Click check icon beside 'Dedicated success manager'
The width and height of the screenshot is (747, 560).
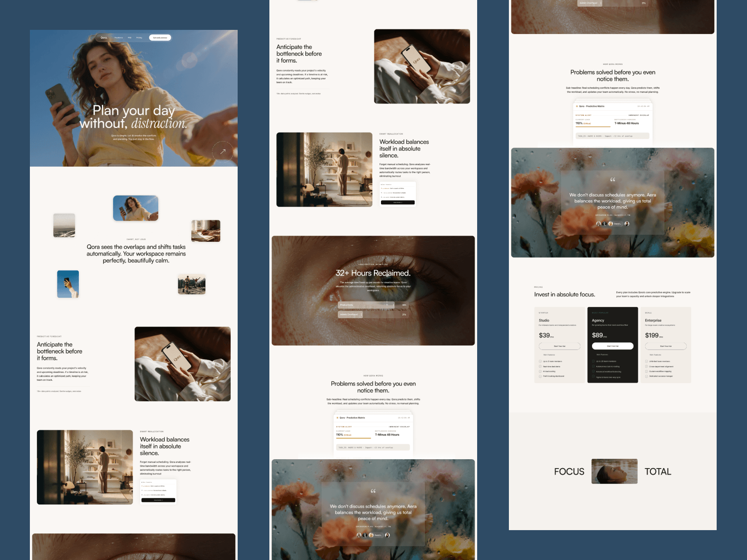(647, 376)
